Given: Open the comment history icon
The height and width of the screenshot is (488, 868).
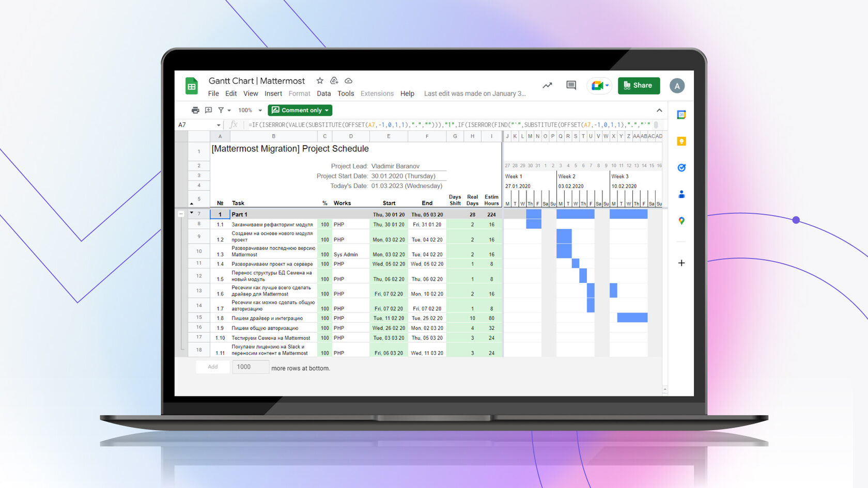Looking at the screenshot, I should [x=571, y=85].
